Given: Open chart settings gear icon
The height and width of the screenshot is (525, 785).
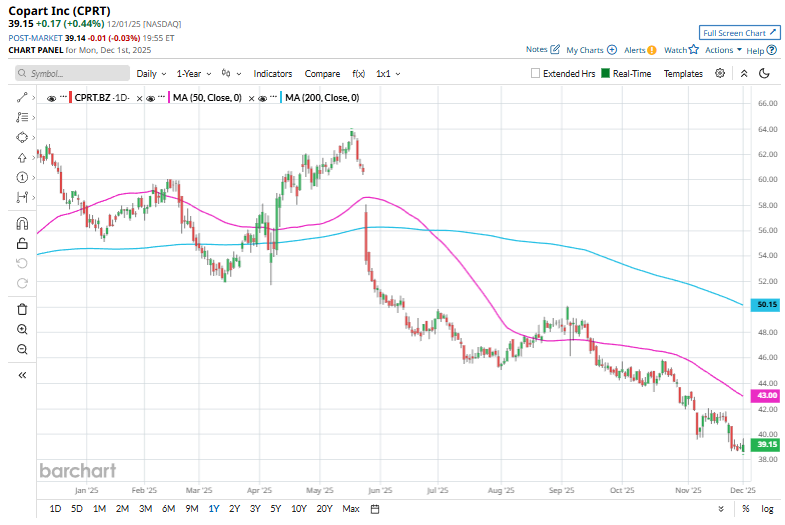Looking at the screenshot, I should coord(722,73).
